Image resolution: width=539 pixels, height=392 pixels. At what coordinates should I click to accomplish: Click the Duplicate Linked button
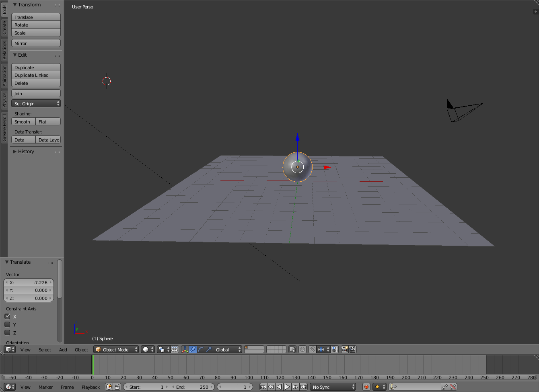point(36,75)
